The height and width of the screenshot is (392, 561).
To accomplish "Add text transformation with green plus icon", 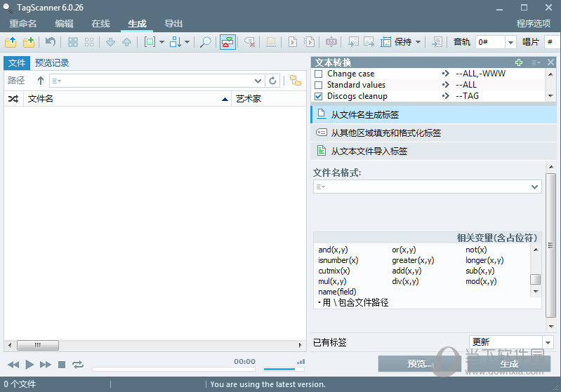I will pos(519,62).
